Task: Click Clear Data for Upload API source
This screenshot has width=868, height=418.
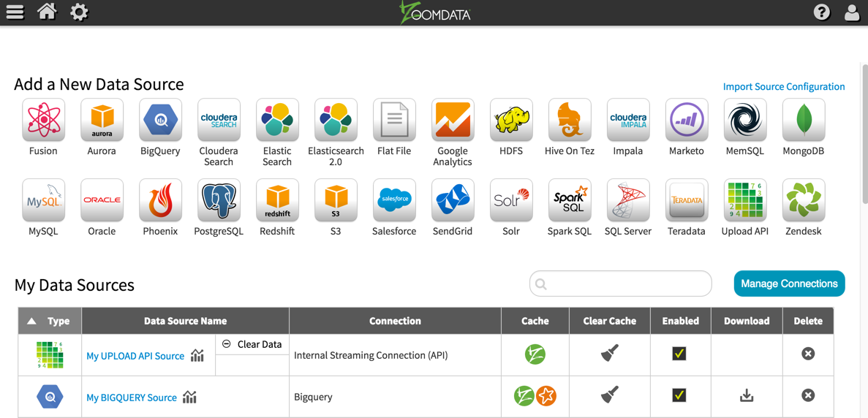Action: point(252,344)
